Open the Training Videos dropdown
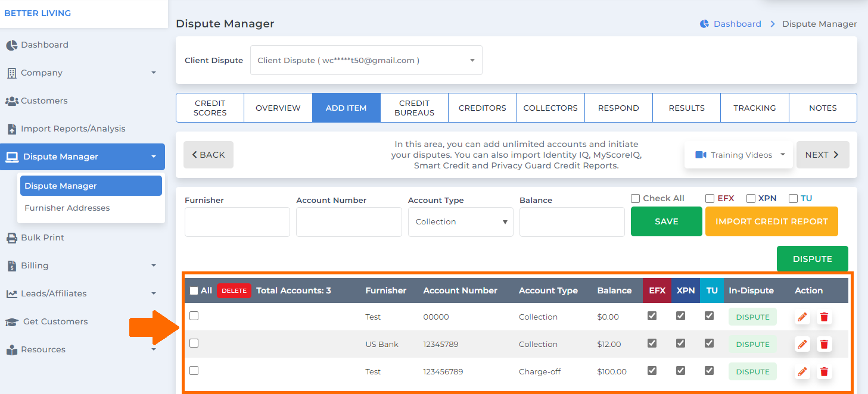The height and width of the screenshot is (394, 868). coord(739,155)
